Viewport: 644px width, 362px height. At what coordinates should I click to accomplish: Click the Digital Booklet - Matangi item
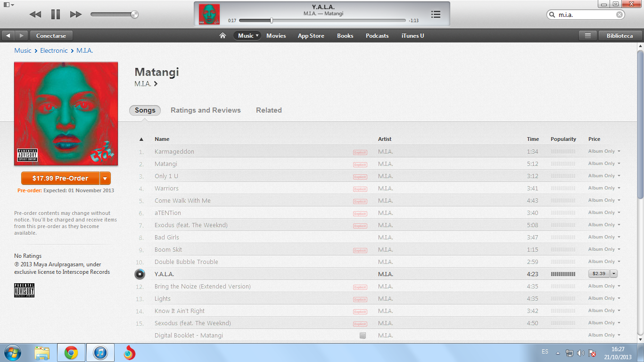[189, 335]
